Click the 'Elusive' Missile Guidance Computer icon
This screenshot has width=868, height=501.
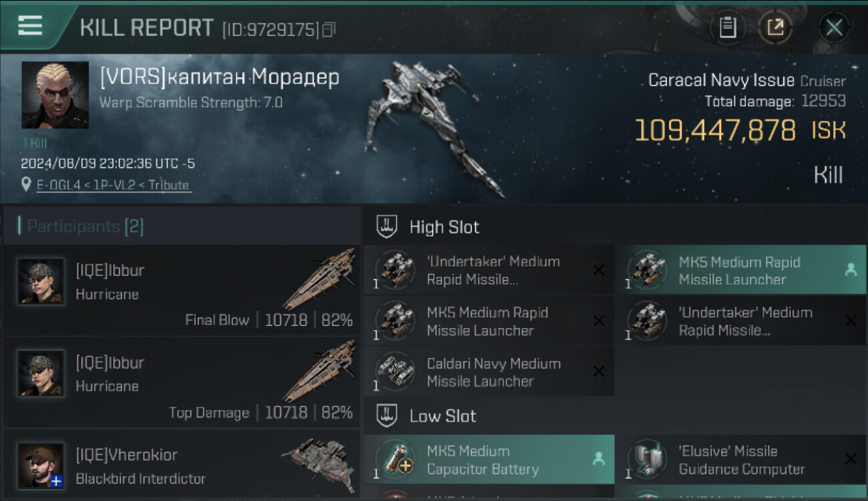point(647,460)
